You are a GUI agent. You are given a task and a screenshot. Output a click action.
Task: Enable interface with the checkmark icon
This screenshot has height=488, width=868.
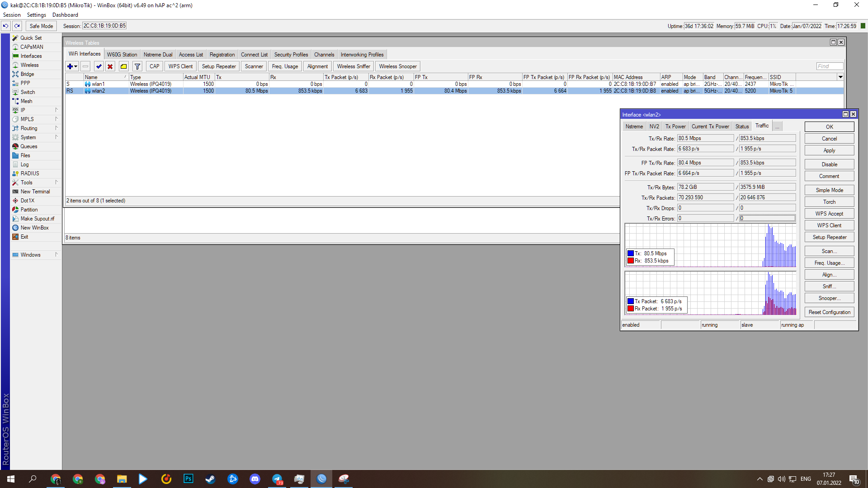[99, 66]
